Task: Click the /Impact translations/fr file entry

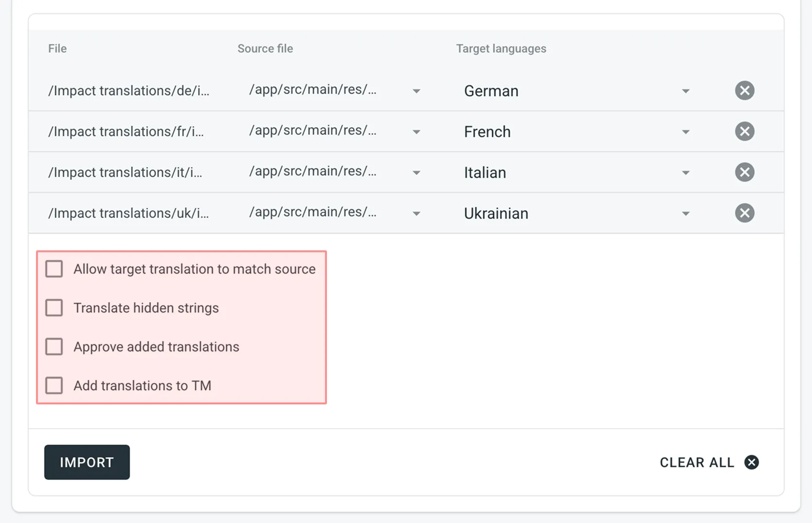Action: coord(126,131)
